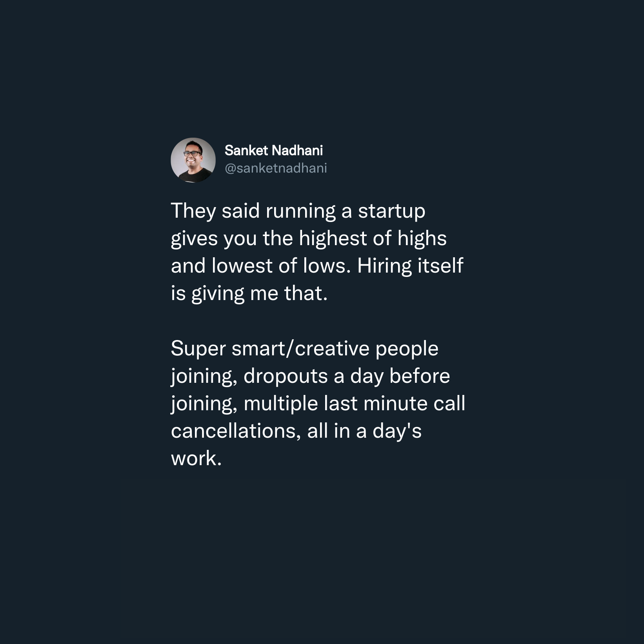Click the phrase 'multiple last minute call'
This screenshot has height=644, width=644.
355,404
